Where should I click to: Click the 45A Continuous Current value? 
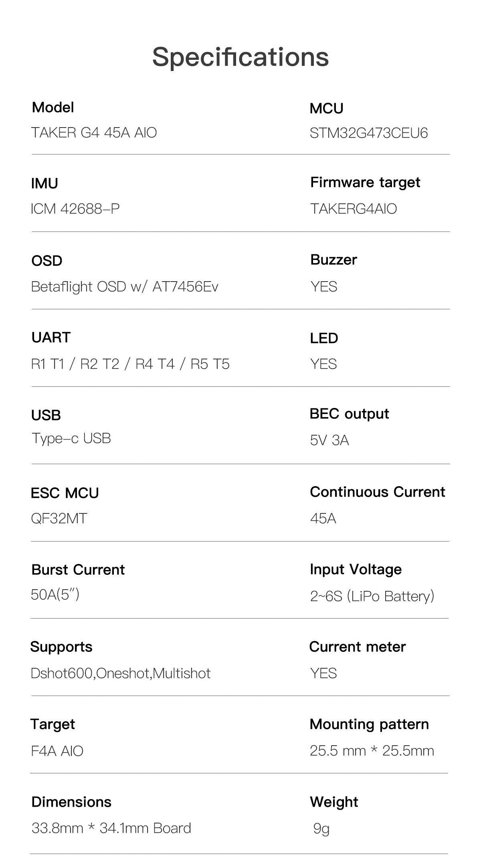tap(323, 519)
